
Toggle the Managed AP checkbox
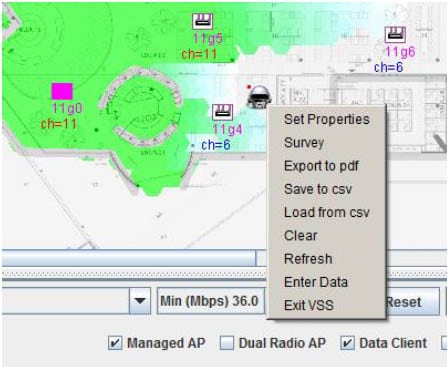pyautogui.click(x=115, y=343)
